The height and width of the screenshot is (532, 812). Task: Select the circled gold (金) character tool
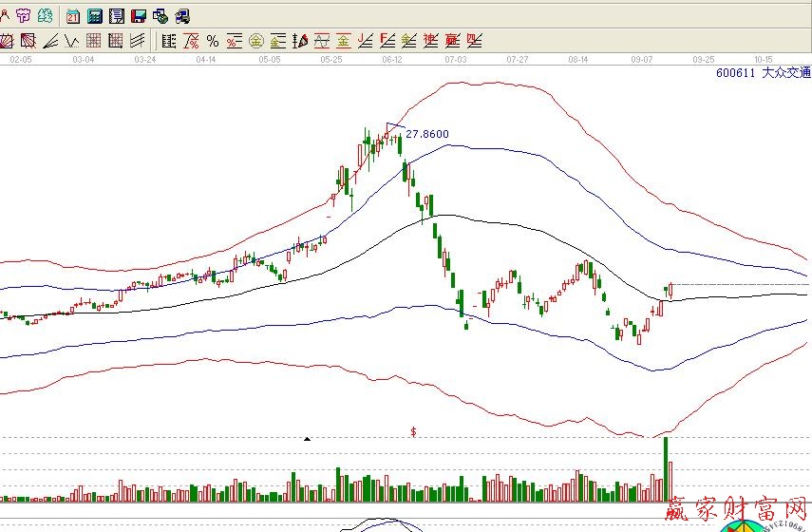coord(255,41)
